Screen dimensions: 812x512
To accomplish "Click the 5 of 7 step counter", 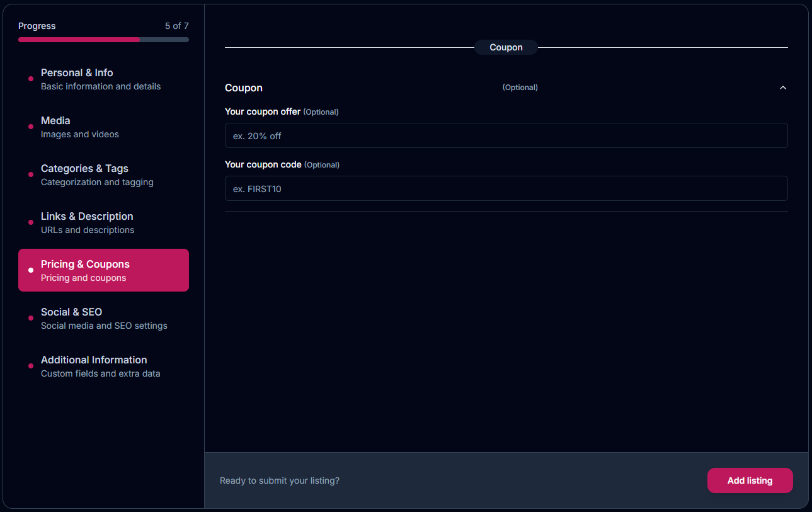I will coord(176,26).
